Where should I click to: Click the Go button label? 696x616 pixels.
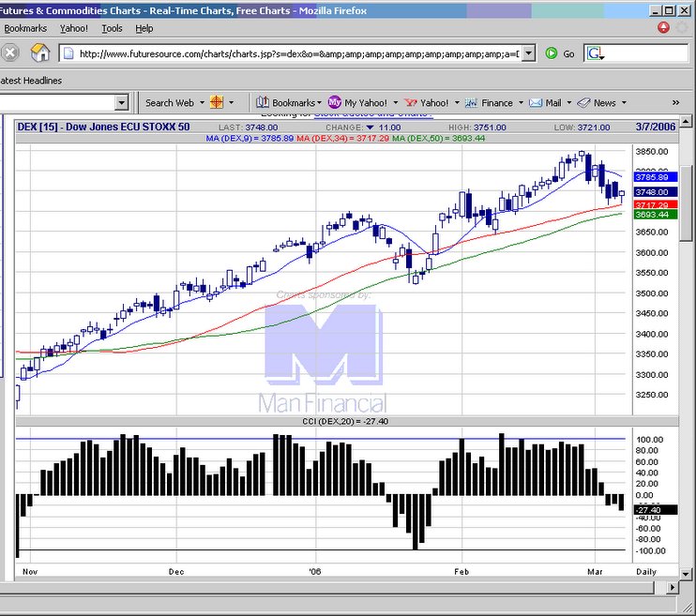click(x=568, y=54)
